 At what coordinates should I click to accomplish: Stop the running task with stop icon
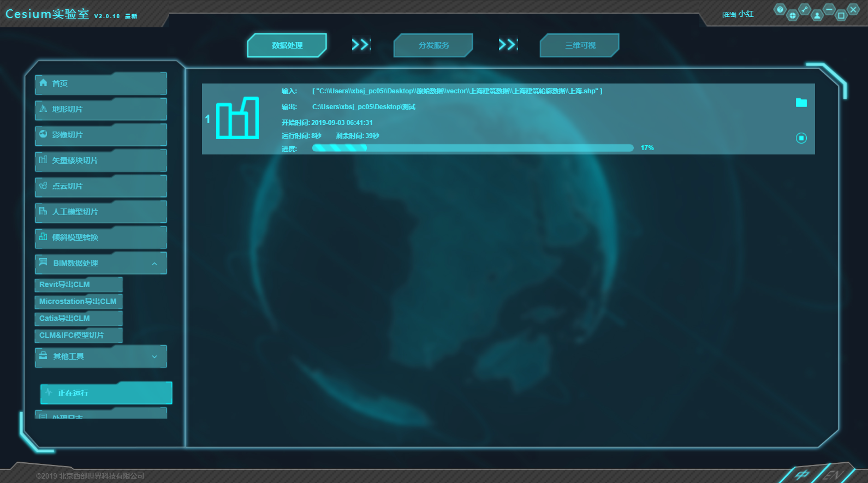[801, 138]
